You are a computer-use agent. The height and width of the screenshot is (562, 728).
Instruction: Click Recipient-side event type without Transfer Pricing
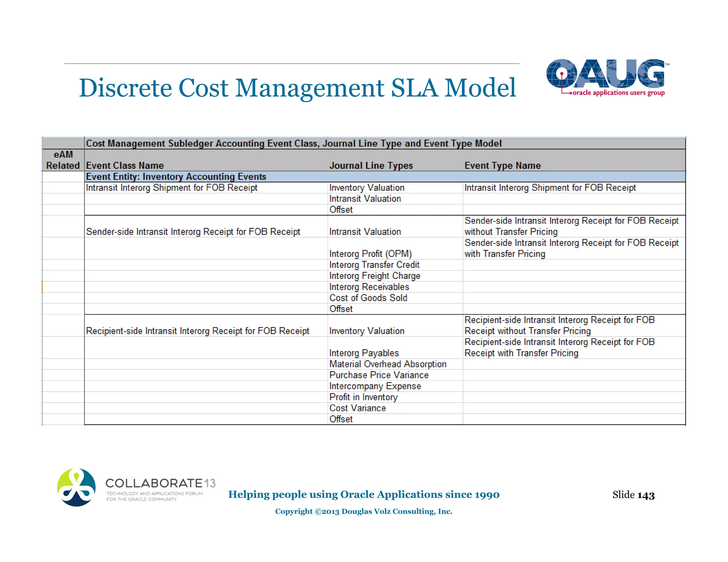click(560, 325)
